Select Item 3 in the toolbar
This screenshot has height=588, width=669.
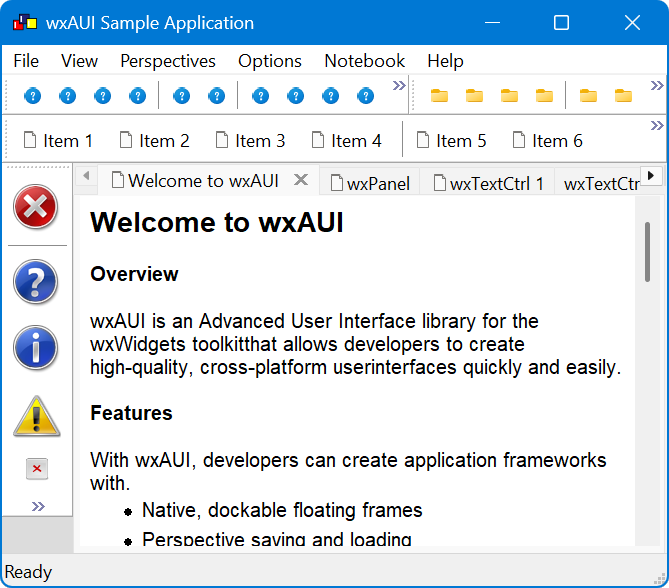tap(250, 140)
